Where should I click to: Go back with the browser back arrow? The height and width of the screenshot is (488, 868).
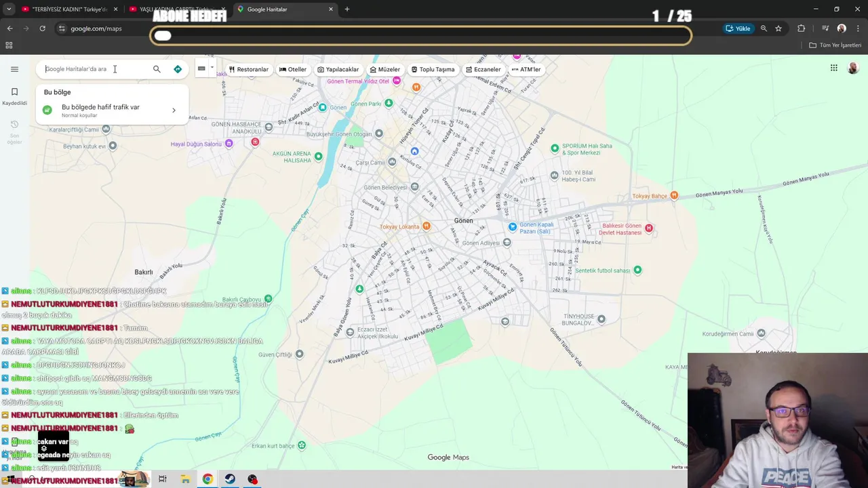tap(9, 28)
